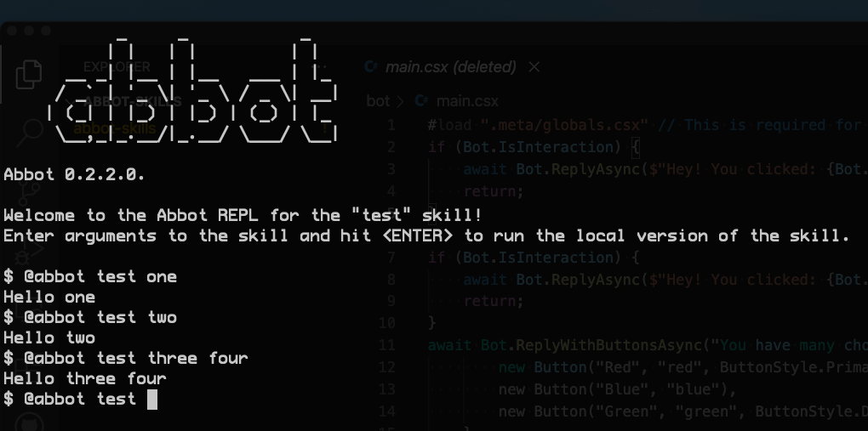Image resolution: width=868 pixels, height=431 pixels.
Task: Click the abbot ASCII art logo in terminal
Action: pos(192,92)
